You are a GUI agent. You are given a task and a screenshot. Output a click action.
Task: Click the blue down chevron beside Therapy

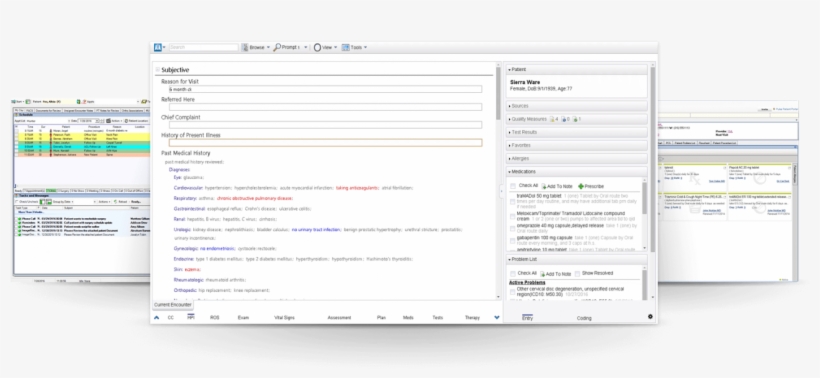497,317
